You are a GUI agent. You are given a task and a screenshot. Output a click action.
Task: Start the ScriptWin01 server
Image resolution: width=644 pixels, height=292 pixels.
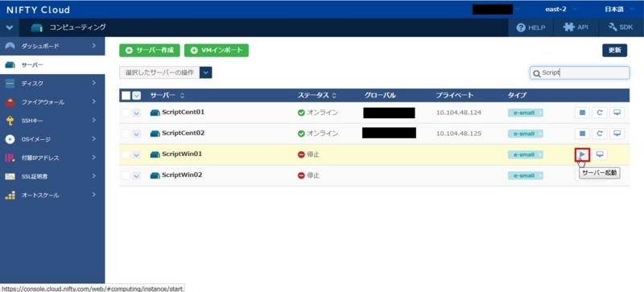[582, 154]
